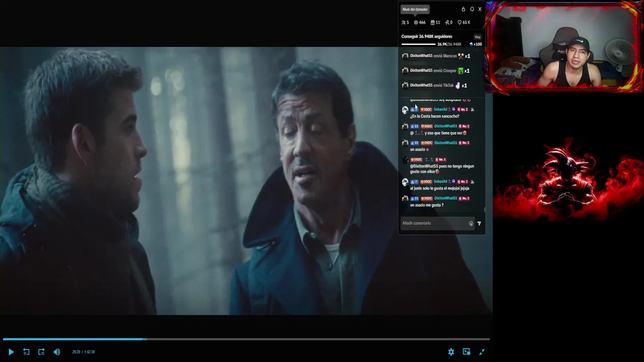Click the webcam overlay of the streamer
The height and width of the screenshot is (362, 644).
565,47
